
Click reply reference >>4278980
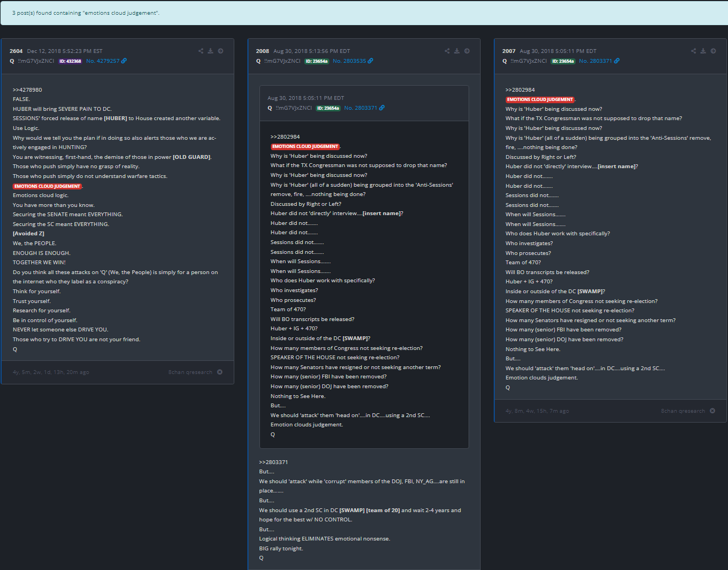(x=27, y=90)
